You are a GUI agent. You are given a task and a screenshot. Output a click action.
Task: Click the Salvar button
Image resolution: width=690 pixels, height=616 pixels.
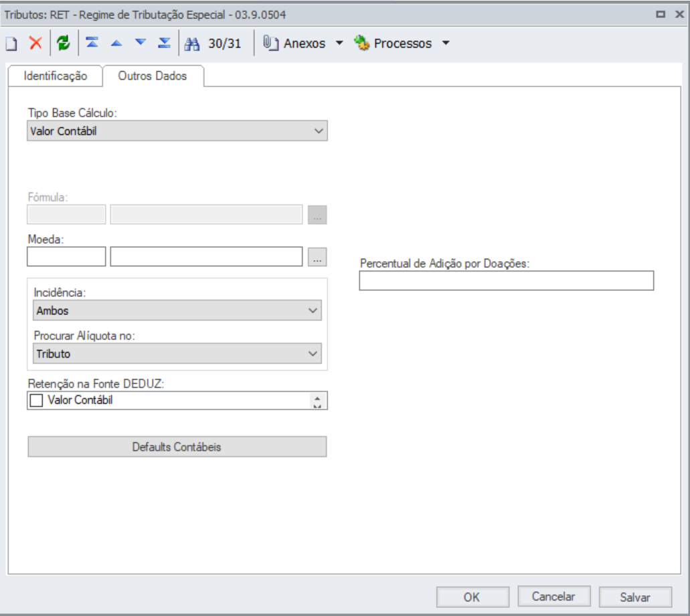[635, 597]
